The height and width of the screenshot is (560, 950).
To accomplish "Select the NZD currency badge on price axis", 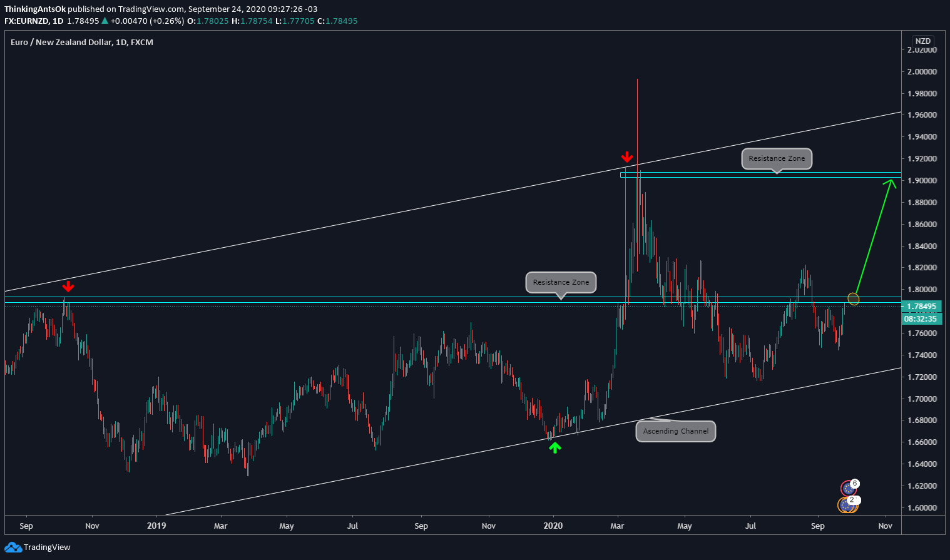I will [922, 41].
